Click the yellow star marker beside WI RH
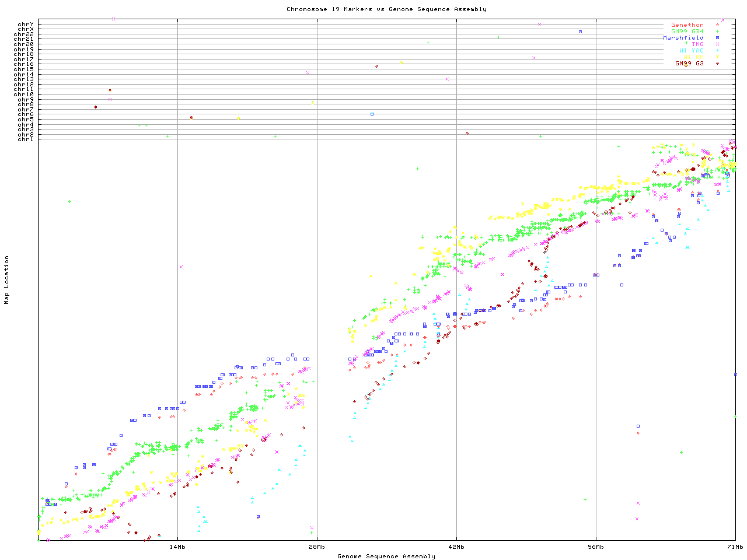 [717, 57]
